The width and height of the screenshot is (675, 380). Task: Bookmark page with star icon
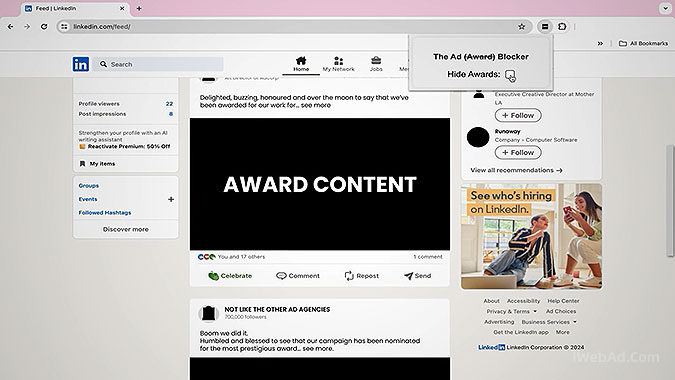pyautogui.click(x=521, y=27)
